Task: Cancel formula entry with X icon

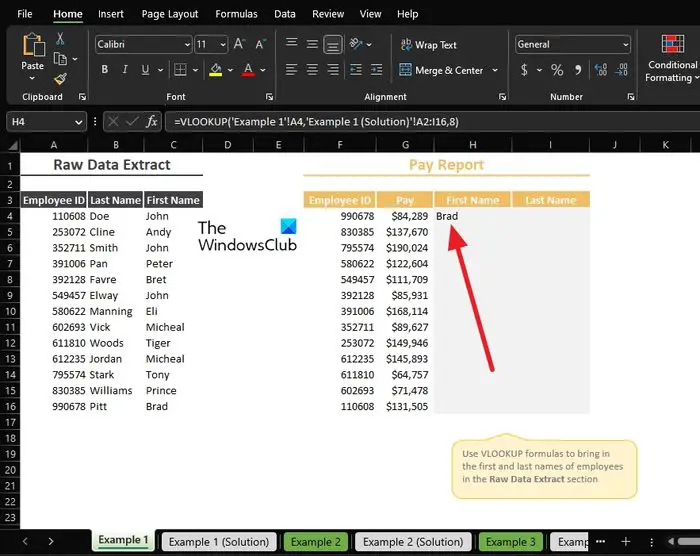Action: [113, 121]
